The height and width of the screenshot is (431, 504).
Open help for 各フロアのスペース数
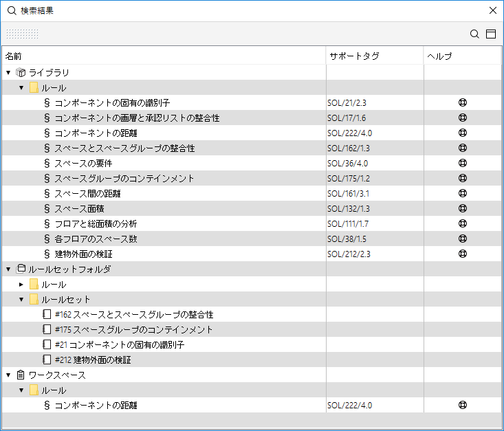[463, 239]
